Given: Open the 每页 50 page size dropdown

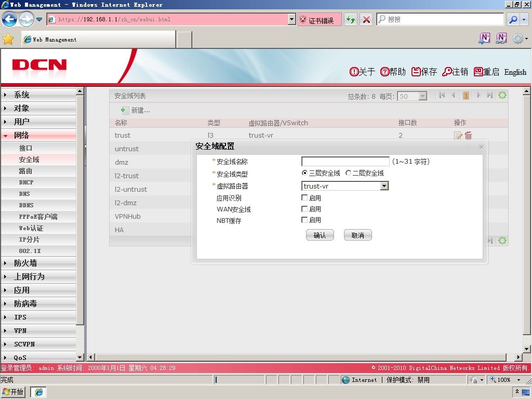Looking at the screenshot, I should [x=422, y=96].
